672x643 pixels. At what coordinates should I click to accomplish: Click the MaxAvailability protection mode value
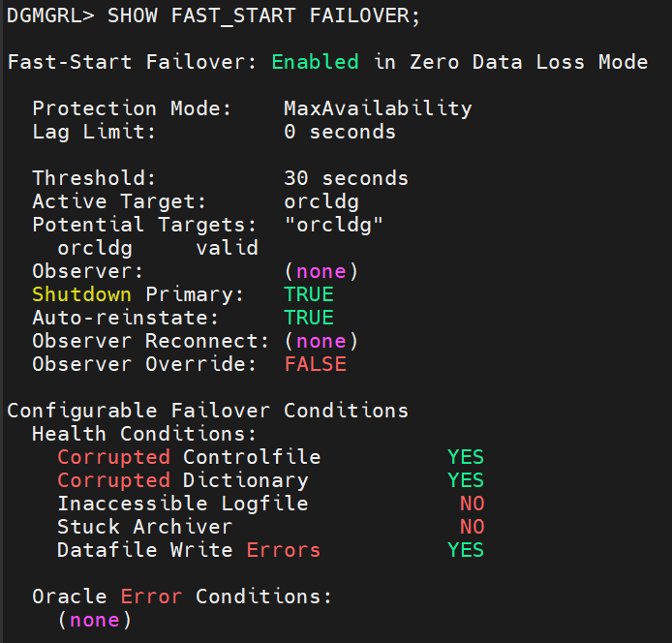[x=378, y=108]
